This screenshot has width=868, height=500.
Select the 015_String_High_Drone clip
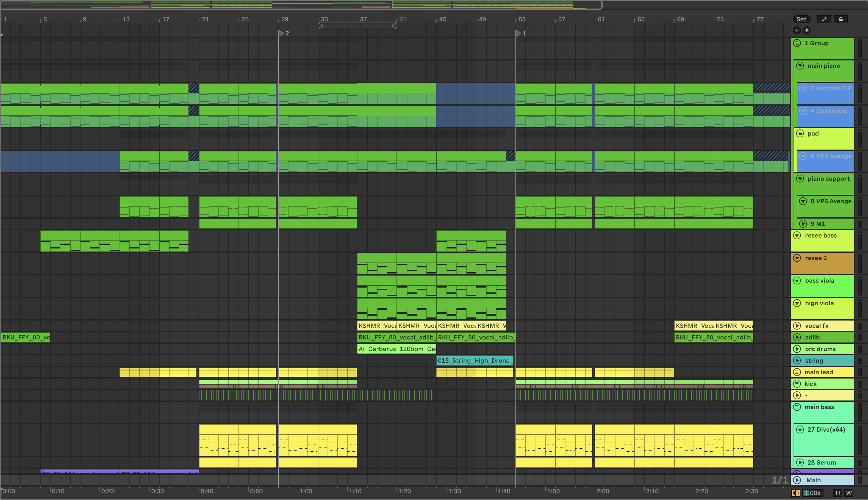click(x=475, y=361)
